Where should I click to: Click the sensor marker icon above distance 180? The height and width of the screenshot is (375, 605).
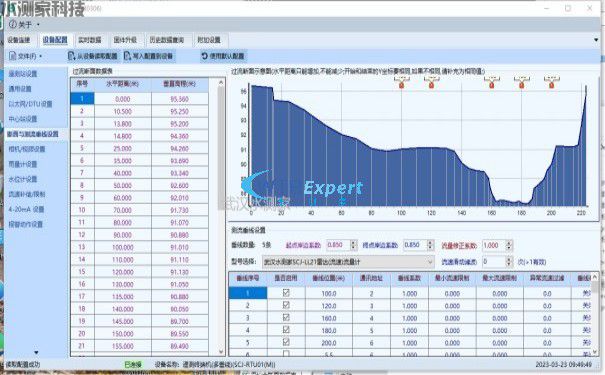522,82
